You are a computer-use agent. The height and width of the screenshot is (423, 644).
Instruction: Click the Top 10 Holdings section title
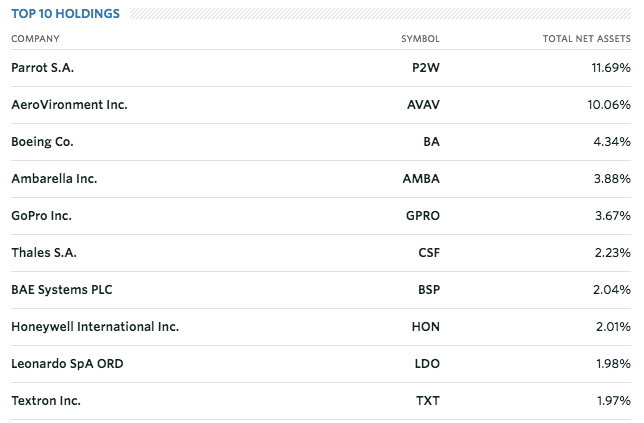coord(65,14)
